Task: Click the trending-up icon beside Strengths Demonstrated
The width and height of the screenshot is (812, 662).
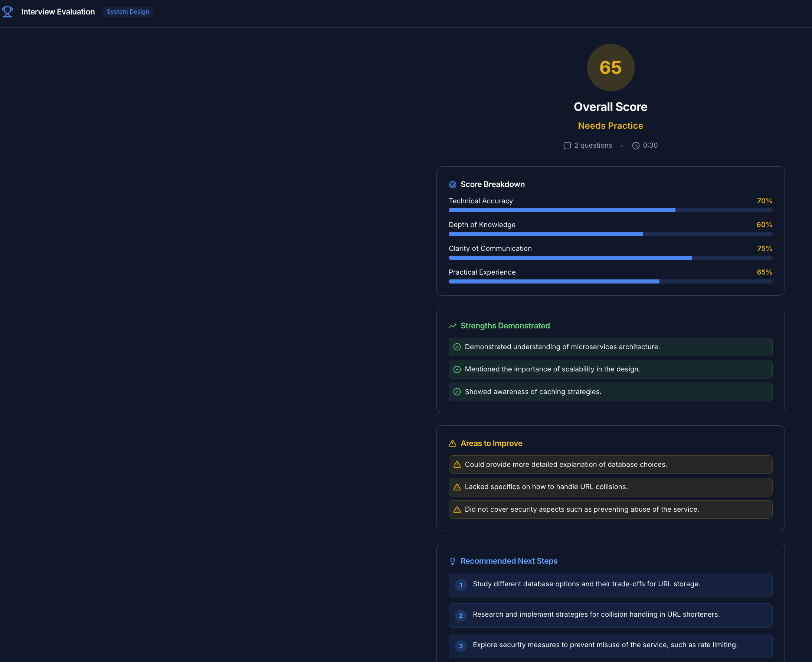Action: pyautogui.click(x=453, y=326)
